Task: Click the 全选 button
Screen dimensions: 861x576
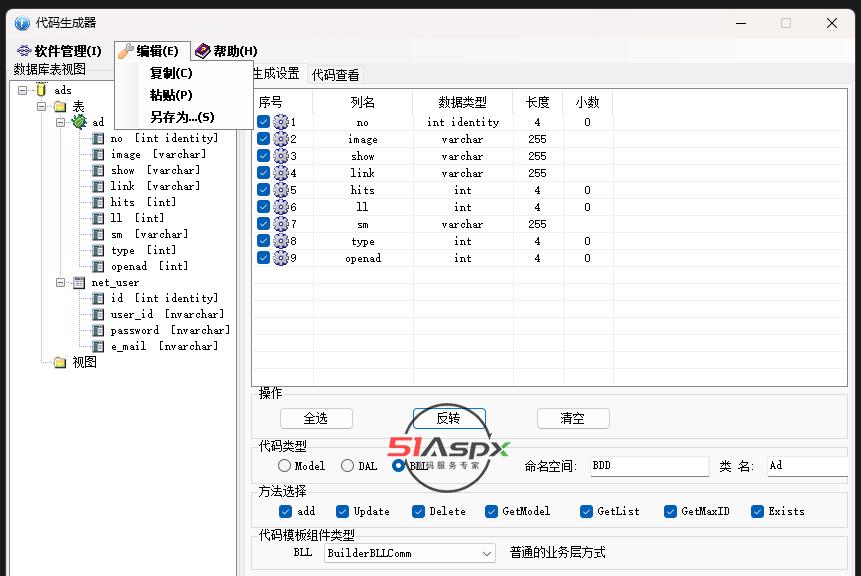Action: 316,418
